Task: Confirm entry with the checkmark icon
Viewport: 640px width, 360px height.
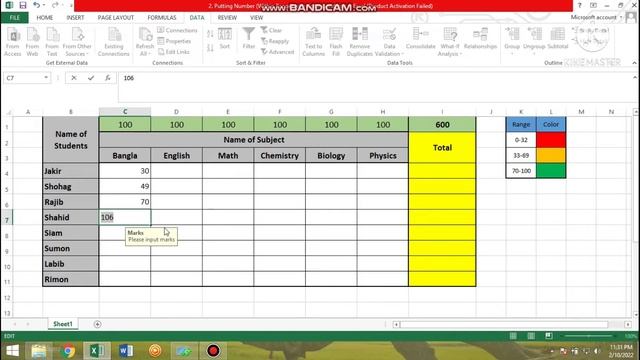Action: pyautogui.click(x=91, y=78)
